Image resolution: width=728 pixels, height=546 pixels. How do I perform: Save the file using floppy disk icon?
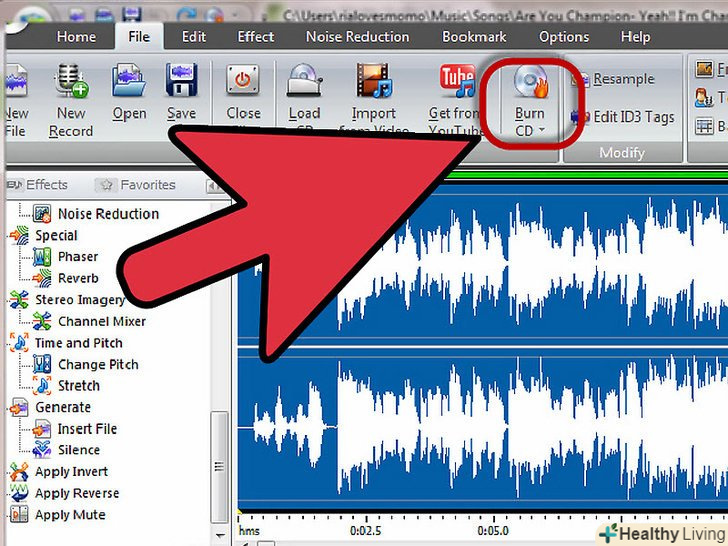[x=182, y=80]
